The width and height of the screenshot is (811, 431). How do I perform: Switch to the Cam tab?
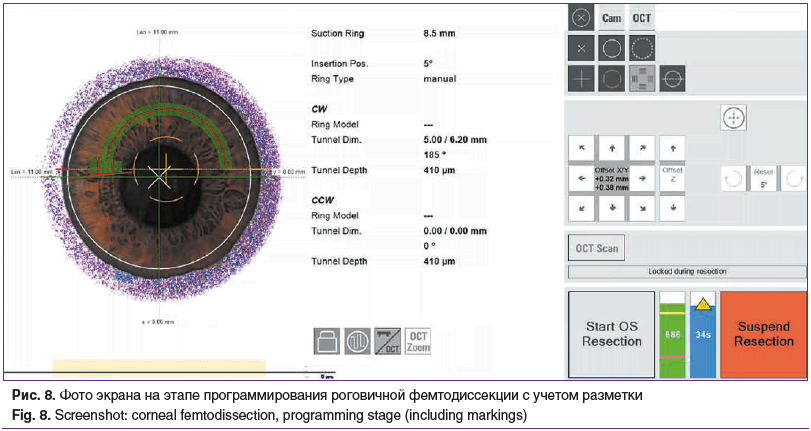tap(610, 18)
